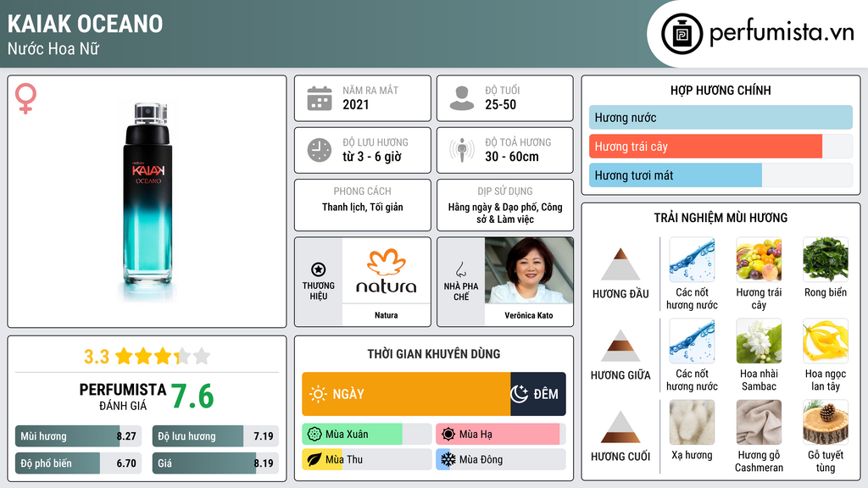
Task: Click the pink female gender symbol
Action: pos(25,98)
